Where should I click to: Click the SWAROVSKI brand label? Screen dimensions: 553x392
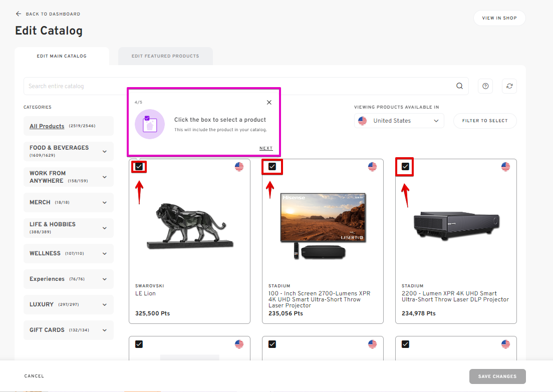pos(150,286)
